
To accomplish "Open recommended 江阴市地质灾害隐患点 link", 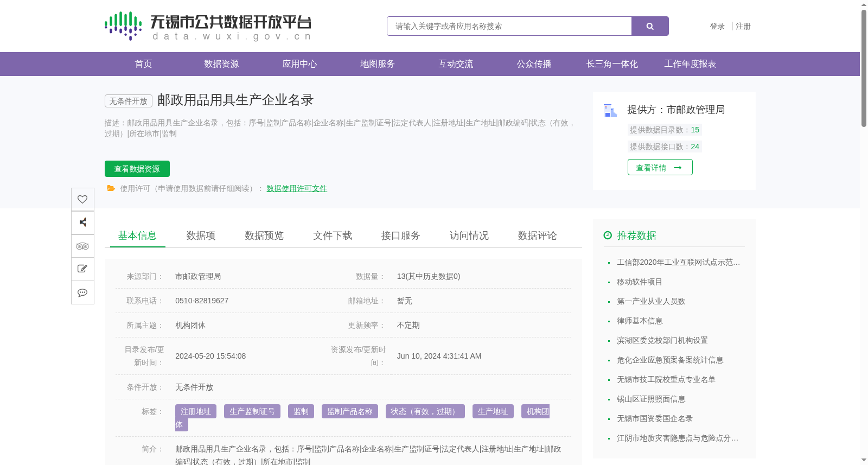I will point(678,438).
